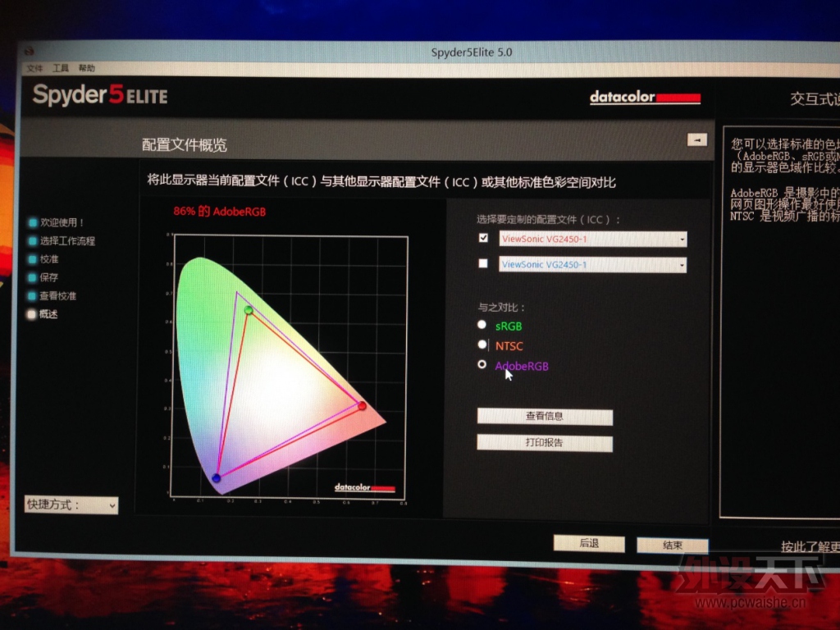Go to 概述 step
The width and height of the screenshot is (840, 630).
48,314
